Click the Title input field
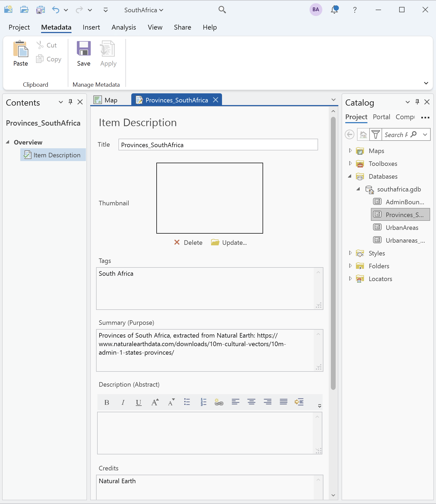This screenshot has width=436, height=504. pos(218,145)
